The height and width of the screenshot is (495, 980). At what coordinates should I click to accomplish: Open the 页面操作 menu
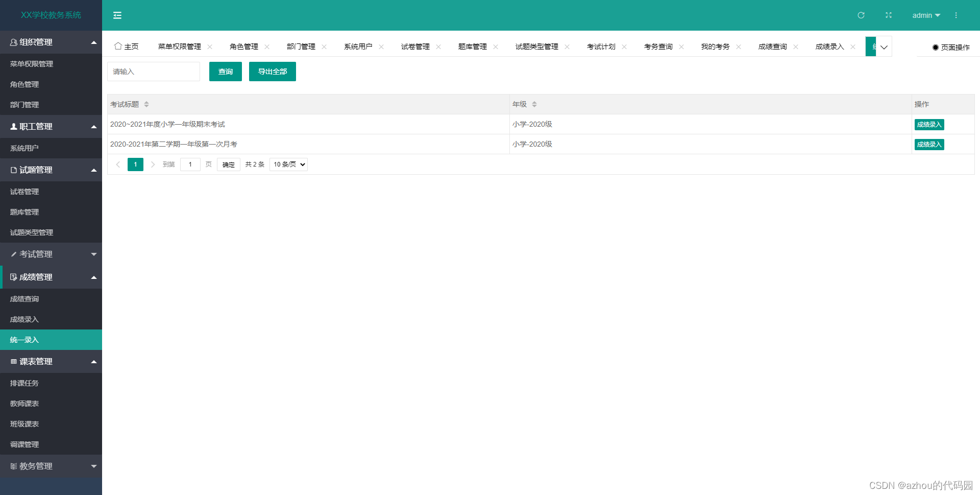(x=951, y=47)
